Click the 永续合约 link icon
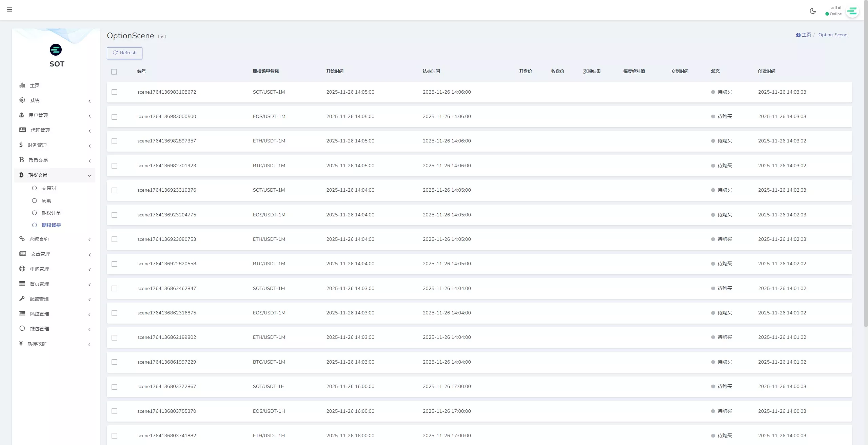Viewport: 868px width, 445px height. (22, 239)
